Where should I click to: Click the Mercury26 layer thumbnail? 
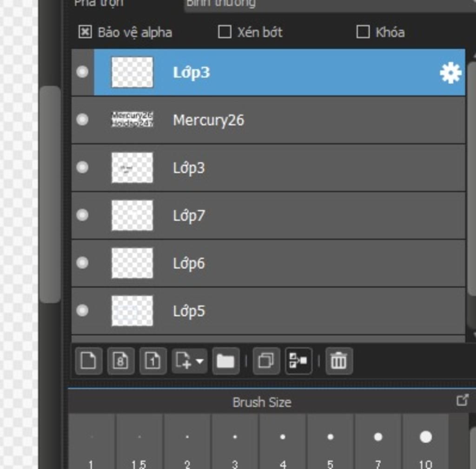tap(132, 119)
